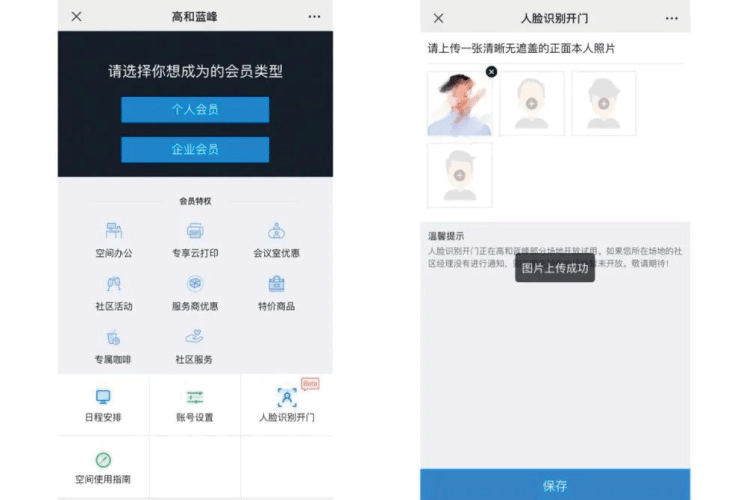Select the 专属咖啡 coffee icon

(113, 338)
